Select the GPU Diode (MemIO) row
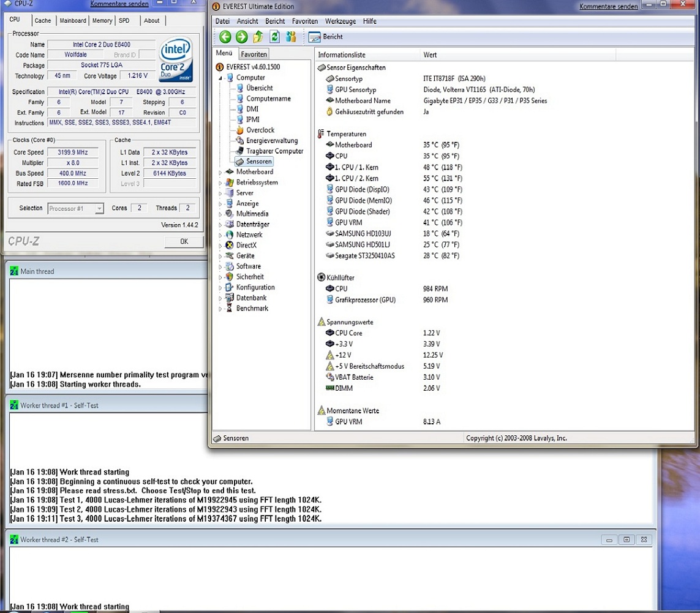Image resolution: width=700 pixels, height=613 pixels. click(x=394, y=200)
